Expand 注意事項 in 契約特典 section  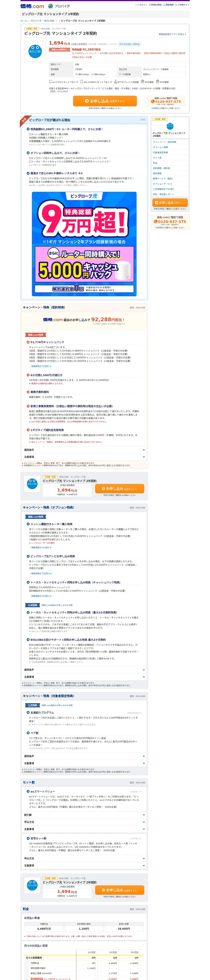(84, 457)
